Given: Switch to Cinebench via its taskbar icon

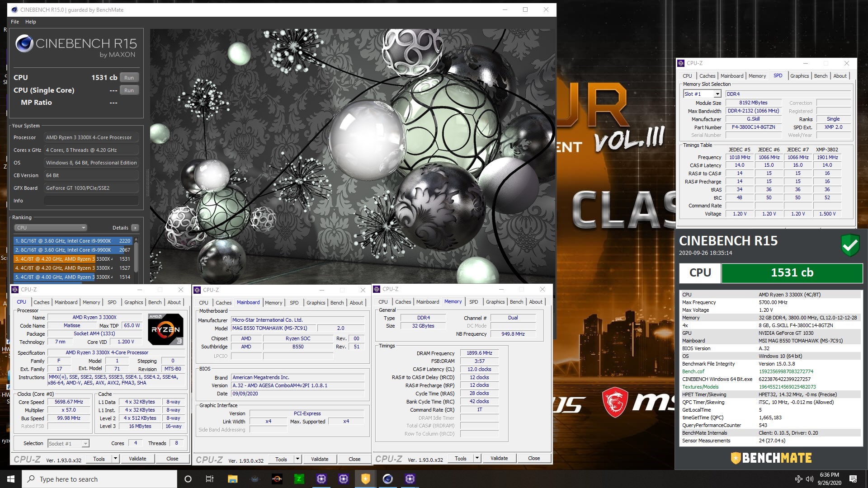Looking at the screenshot, I should (387, 479).
